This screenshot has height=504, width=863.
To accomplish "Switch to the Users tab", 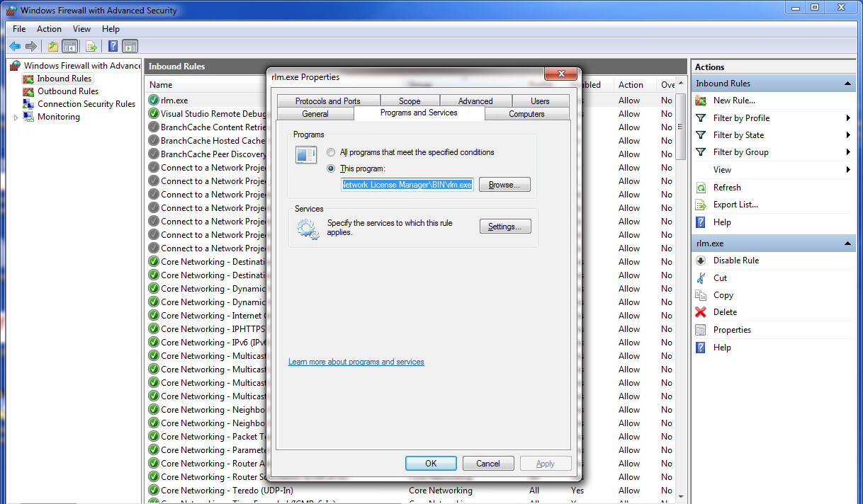I will pyautogui.click(x=540, y=101).
